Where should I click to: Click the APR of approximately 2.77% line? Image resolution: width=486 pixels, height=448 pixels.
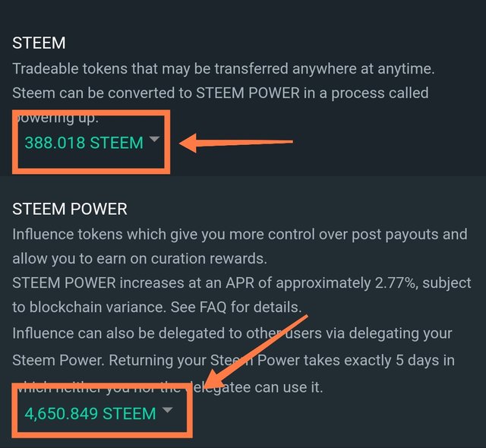pyautogui.click(x=241, y=283)
